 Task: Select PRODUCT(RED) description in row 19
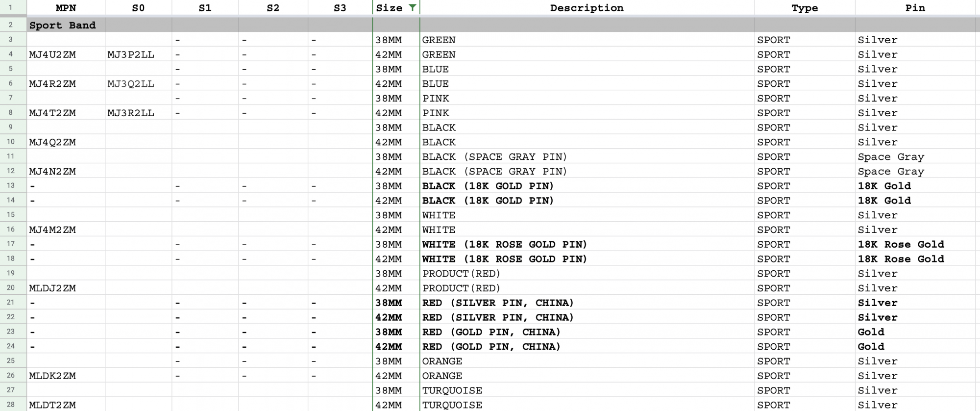587,273
